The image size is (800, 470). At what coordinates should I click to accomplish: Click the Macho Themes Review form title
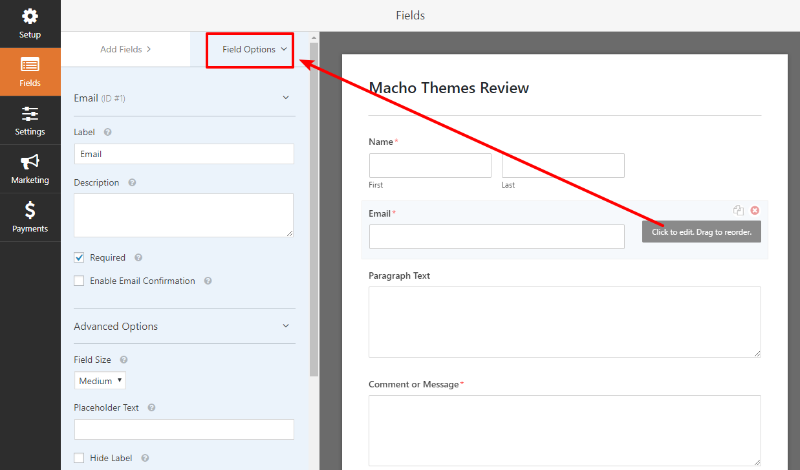pos(449,88)
